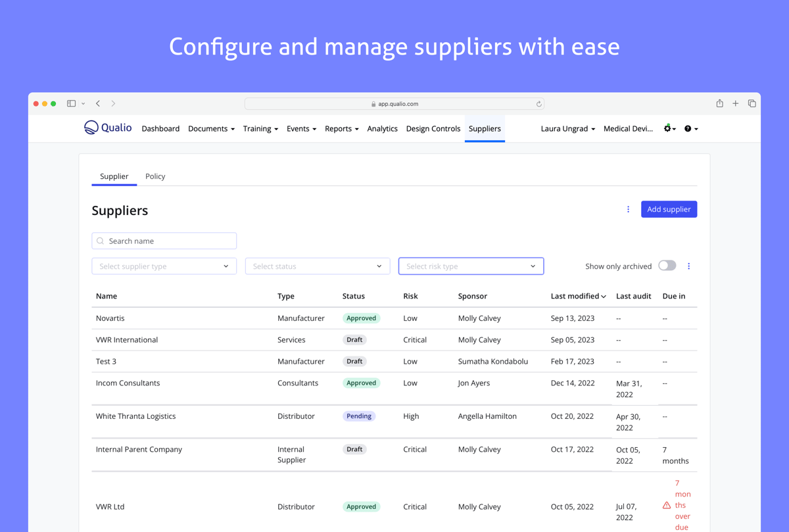Viewport: 789px width, 532px height.
Task: Open the Internal Parent Company row
Action: click(x=394, y=454)
